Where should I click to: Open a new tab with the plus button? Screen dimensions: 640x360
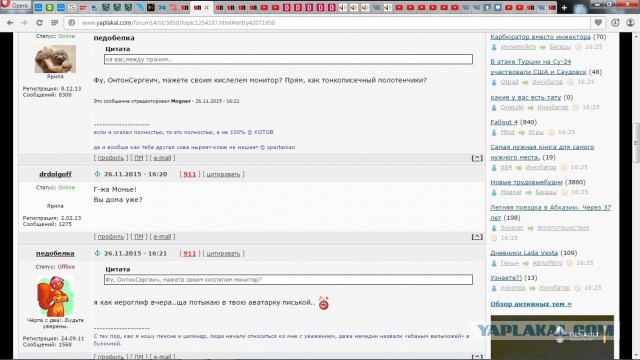(x=564, y=7)
